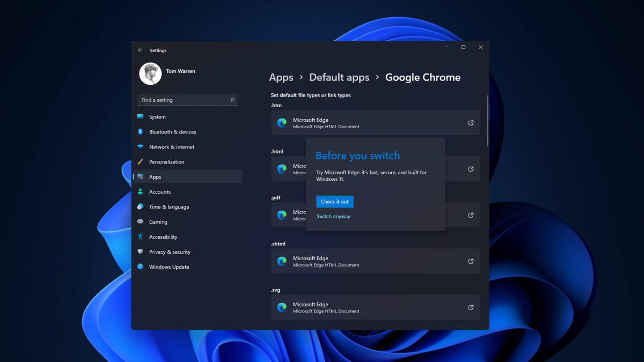The height and width of the screenshot is (362, 644).
Task: Click the Switch anyway link
Action: pyautogui.click(x=333, y=216)
